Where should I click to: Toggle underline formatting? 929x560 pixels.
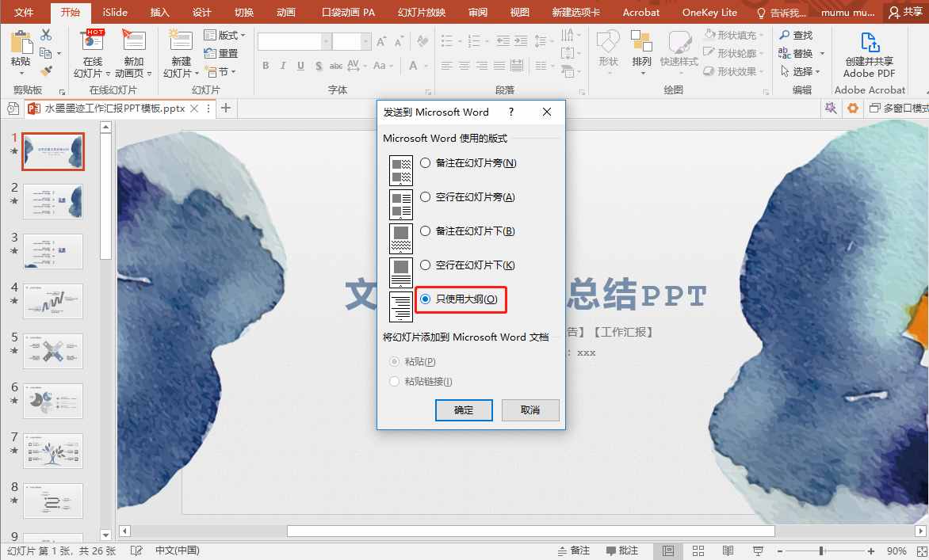coord(300,67)
